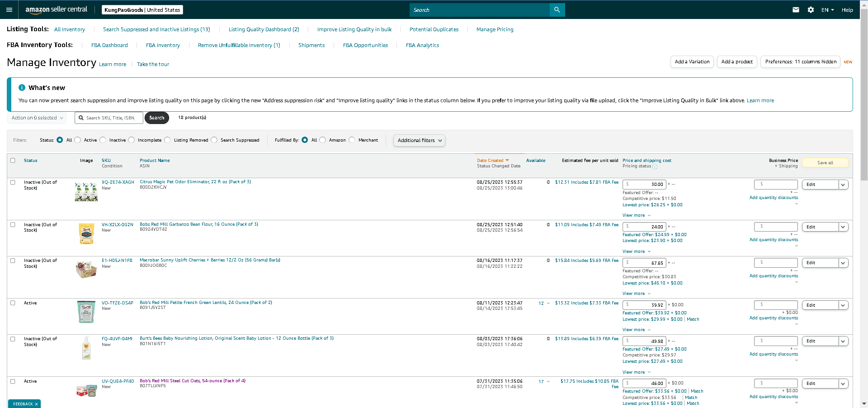Select the Status Inactive radio filter
Screen dimensions: 868x408
coord(103,140)
